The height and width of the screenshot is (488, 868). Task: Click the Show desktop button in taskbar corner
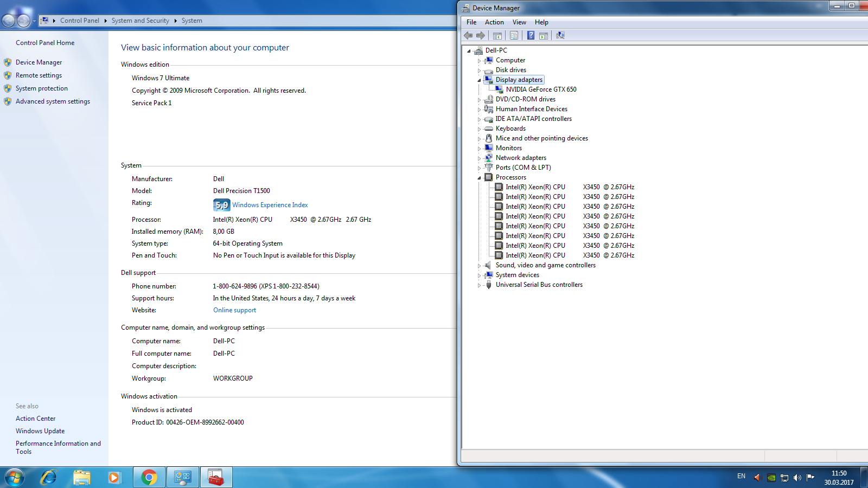(864, 478)
